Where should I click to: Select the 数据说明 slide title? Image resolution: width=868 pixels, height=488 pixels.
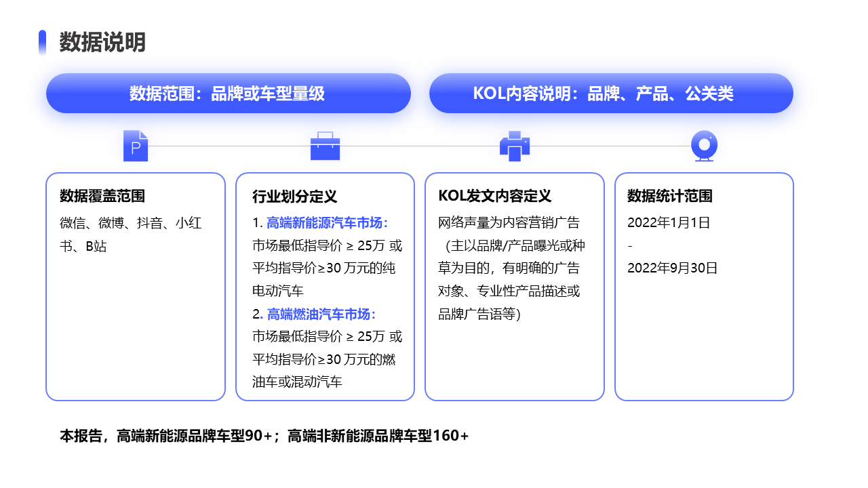click(x=102, y=42)
